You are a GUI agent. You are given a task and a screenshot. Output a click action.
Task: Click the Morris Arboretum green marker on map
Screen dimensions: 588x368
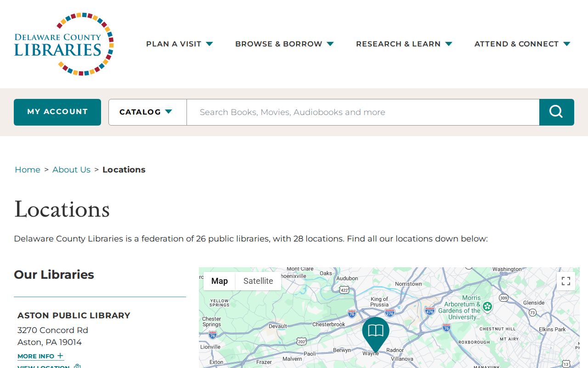(x=487, y=306)
